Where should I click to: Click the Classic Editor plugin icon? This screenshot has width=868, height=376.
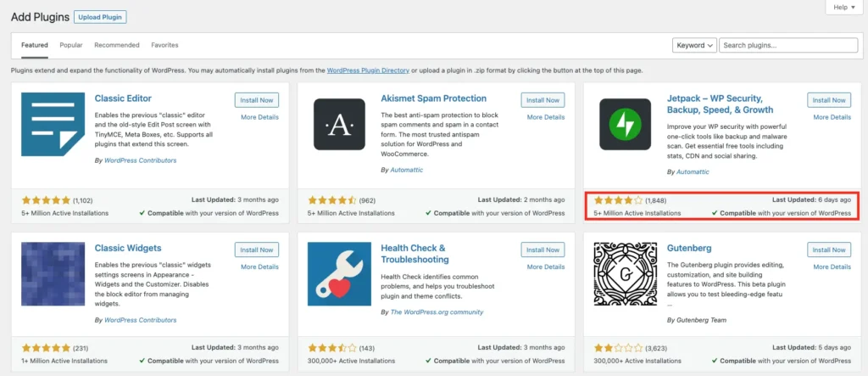click(53, 124)
